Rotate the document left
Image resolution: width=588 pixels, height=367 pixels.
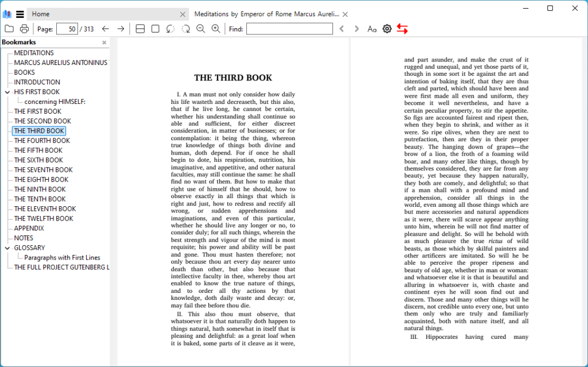(170, 29)
